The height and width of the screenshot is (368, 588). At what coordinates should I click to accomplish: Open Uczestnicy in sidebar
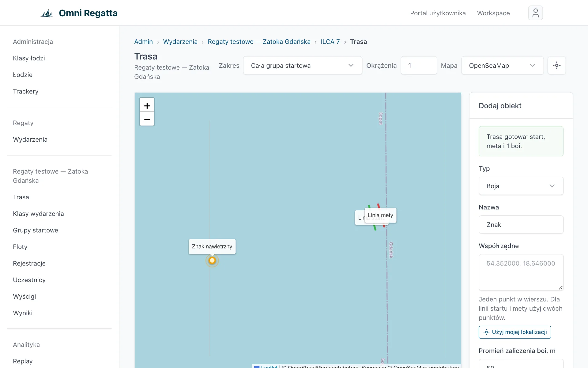click(x=29, y=280)
